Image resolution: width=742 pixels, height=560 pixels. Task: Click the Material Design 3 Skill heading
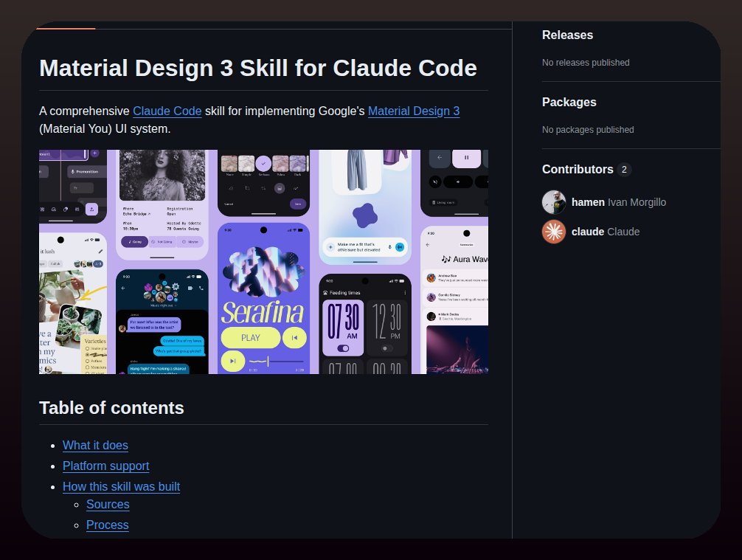(258, 68)
